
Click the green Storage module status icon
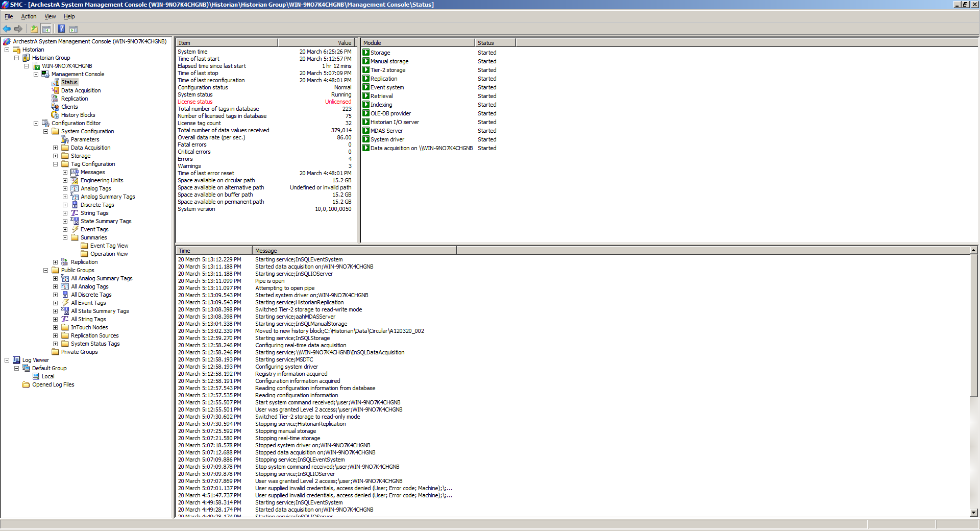tap(366, 53)
